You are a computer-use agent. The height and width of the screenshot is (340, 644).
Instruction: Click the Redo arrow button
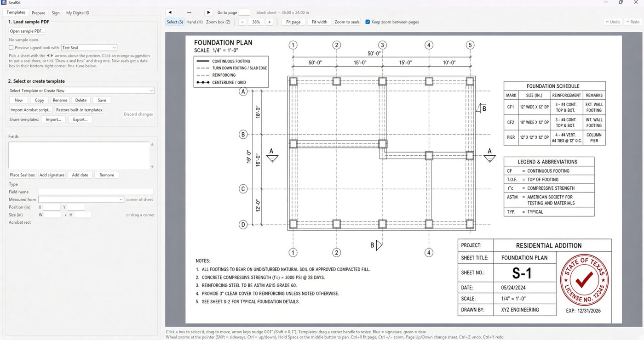pyautogui.click(x=632, y=22)
